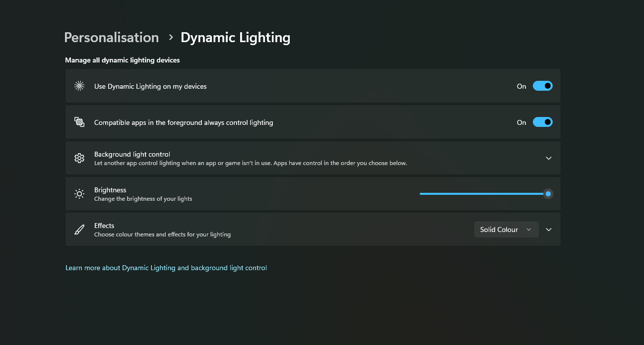Click the compatible apps layered-squares icon
This screenshot has height=345, width=644.
pyautogui.click(x=79, y=122)
